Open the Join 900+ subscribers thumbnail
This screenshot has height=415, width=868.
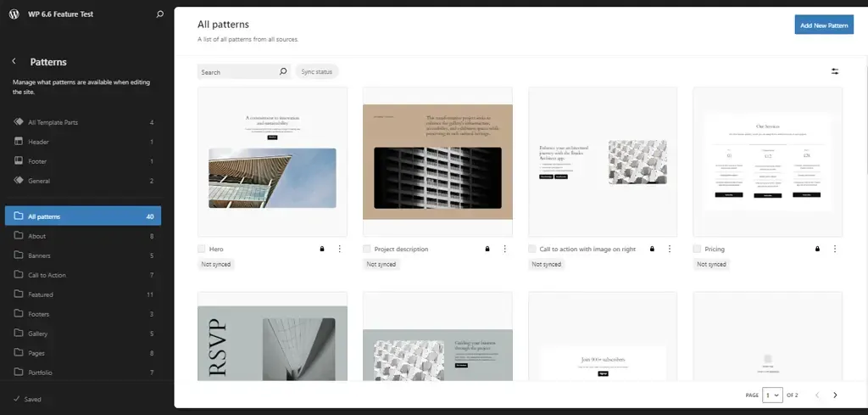[603, 336]
